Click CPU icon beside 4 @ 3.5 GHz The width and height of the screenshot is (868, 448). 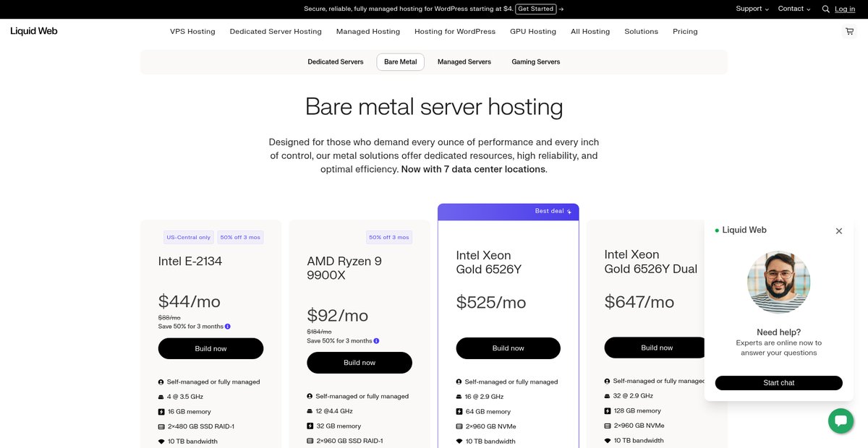click(161, 397)
